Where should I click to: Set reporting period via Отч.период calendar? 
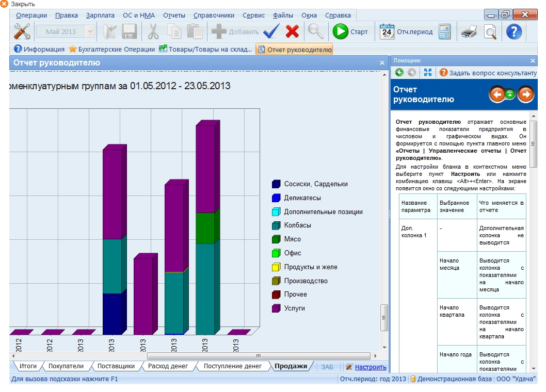coord(406,32)
